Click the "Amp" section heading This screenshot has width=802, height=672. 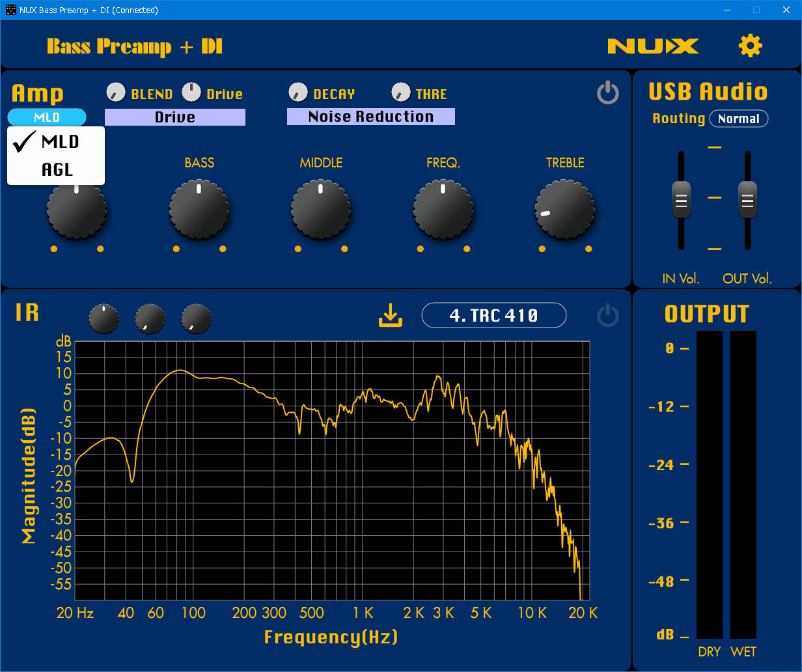click(x=37, y=93)
